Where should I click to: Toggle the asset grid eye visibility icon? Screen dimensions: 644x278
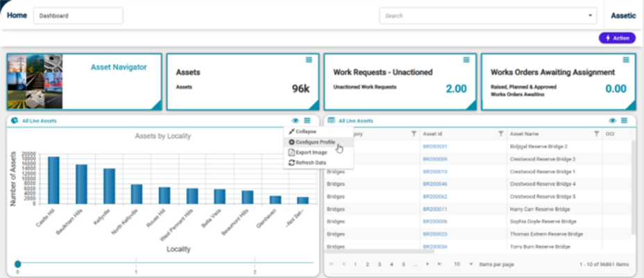tap(612, 121)
